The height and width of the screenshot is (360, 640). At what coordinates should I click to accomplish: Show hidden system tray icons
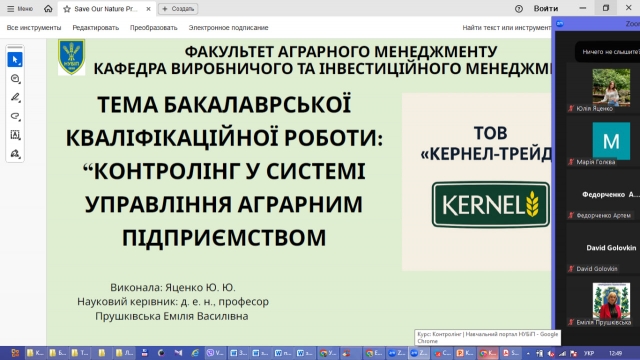click(528, 353)
